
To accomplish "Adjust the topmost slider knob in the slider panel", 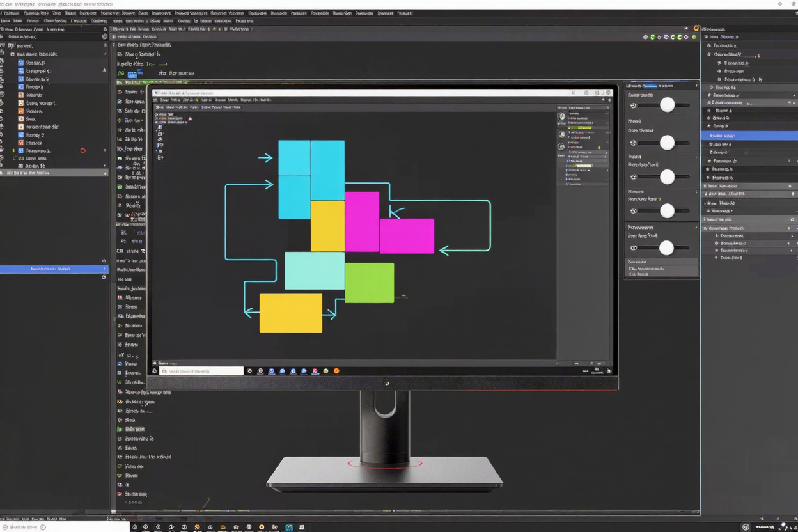I will (667, 105).
